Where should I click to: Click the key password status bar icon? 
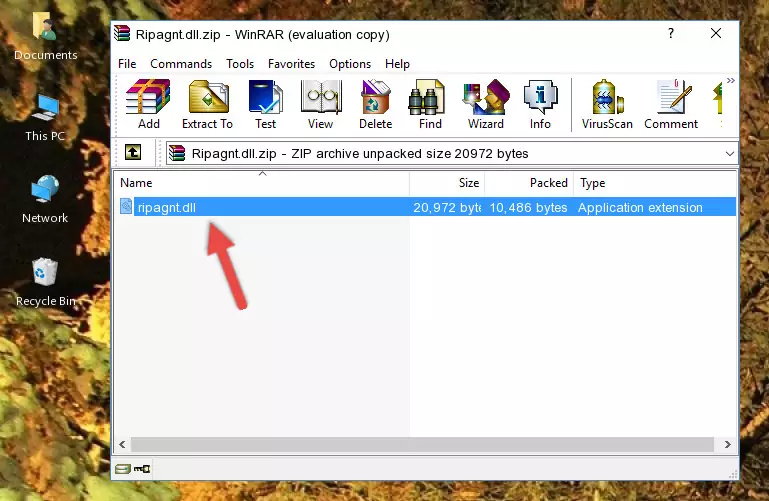tap(142, 469)
